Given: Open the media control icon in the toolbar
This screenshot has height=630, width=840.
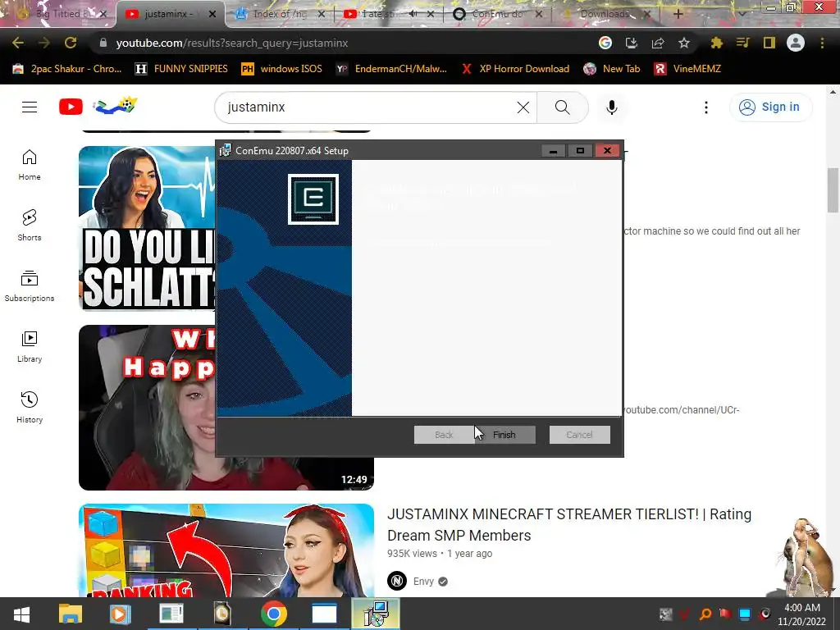Looking at the screenshot, I should pos(742,43).
